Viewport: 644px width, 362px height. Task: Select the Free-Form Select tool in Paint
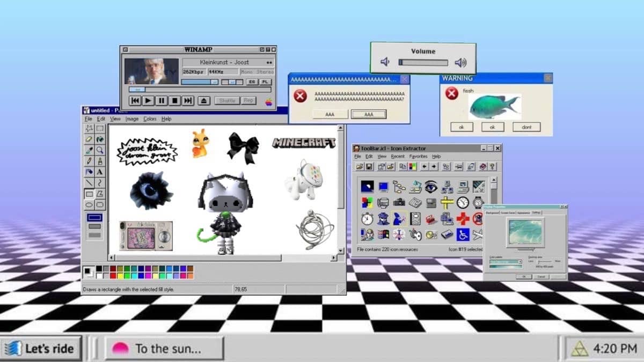pyautogui.click(x=89, y=128)
